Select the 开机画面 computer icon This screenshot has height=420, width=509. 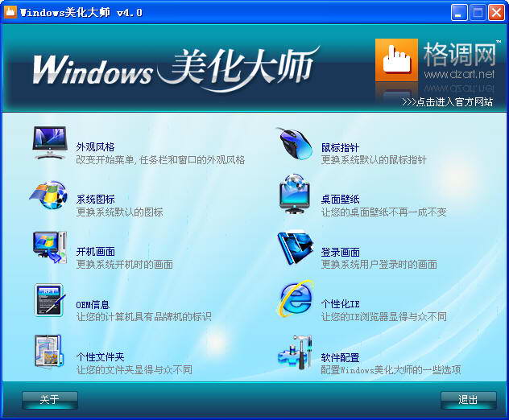pyautogui.click(x=50, y=248)
